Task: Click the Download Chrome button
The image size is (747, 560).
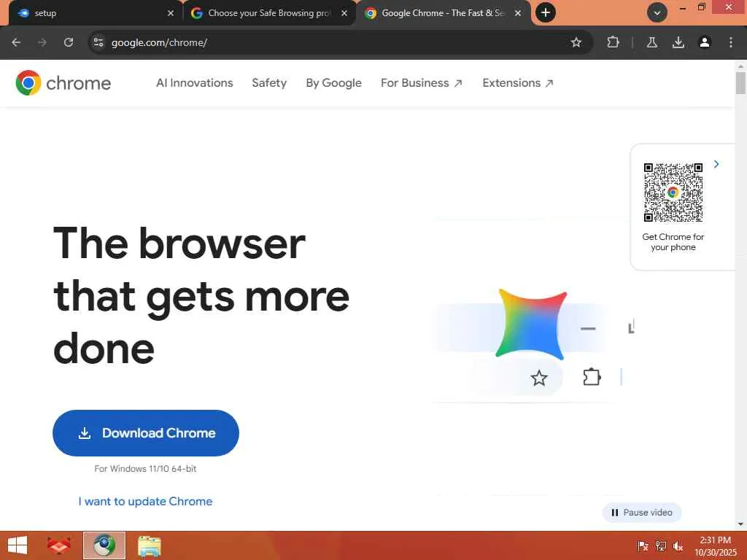Action: click(146, 433)
